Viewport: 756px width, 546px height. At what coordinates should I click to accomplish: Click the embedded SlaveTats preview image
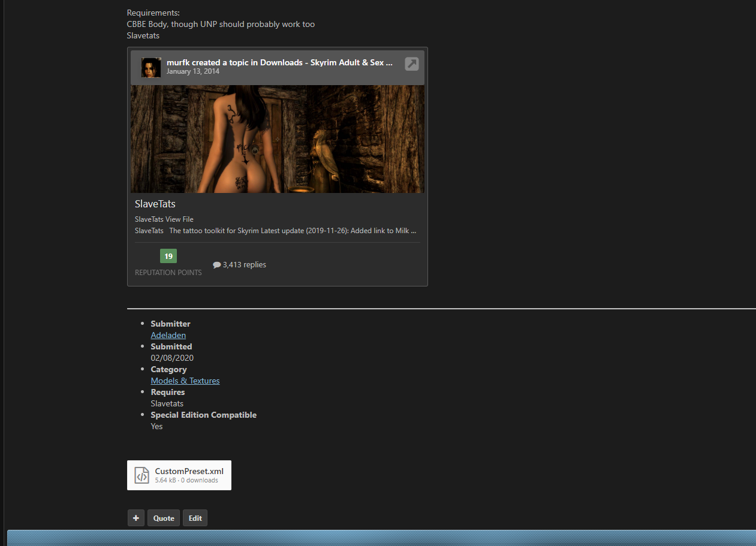tap(278, 139)
